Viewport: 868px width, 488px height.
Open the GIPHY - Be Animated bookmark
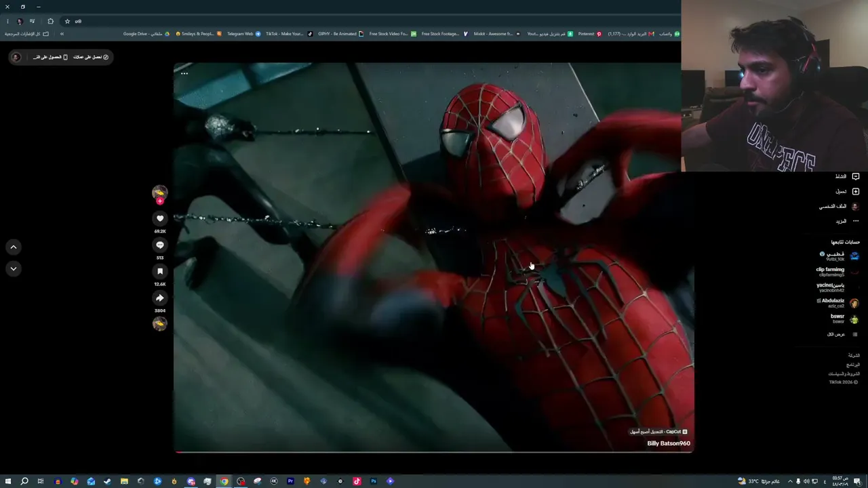click(x=341, y=34)
